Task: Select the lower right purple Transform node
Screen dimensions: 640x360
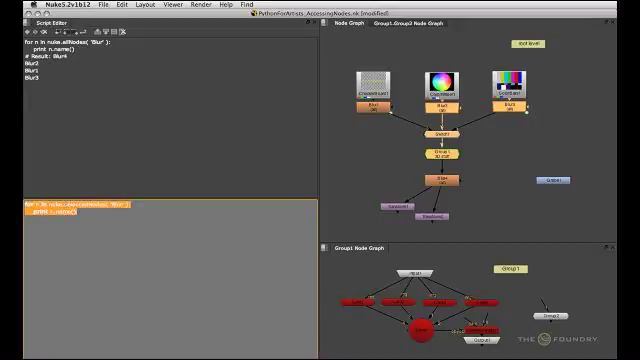Action: [432, 217]
